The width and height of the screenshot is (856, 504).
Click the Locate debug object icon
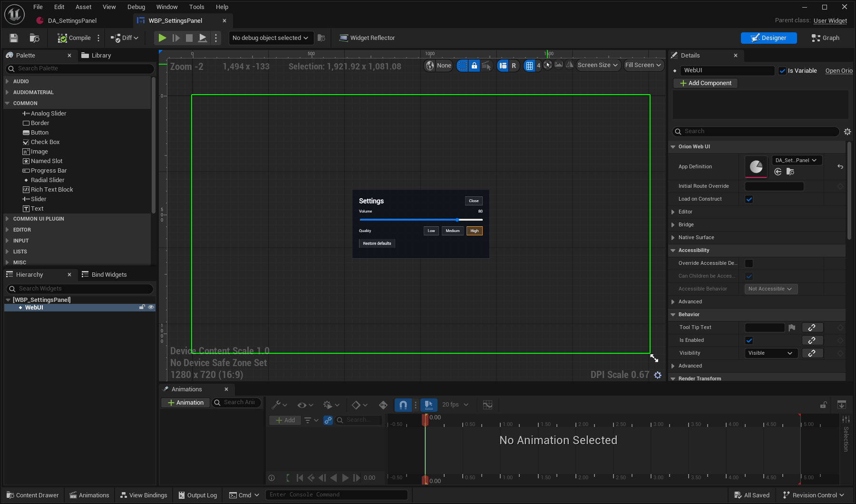(321, 38)
